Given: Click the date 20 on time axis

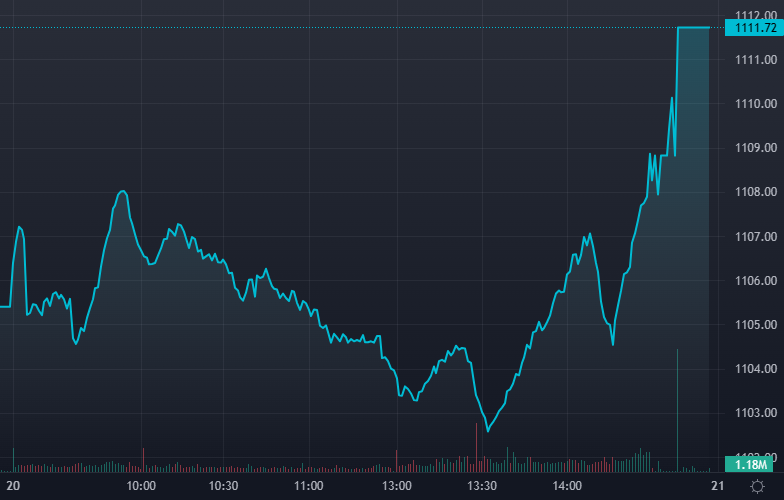Looking at the screenshot, I should [x=13, y=486].
